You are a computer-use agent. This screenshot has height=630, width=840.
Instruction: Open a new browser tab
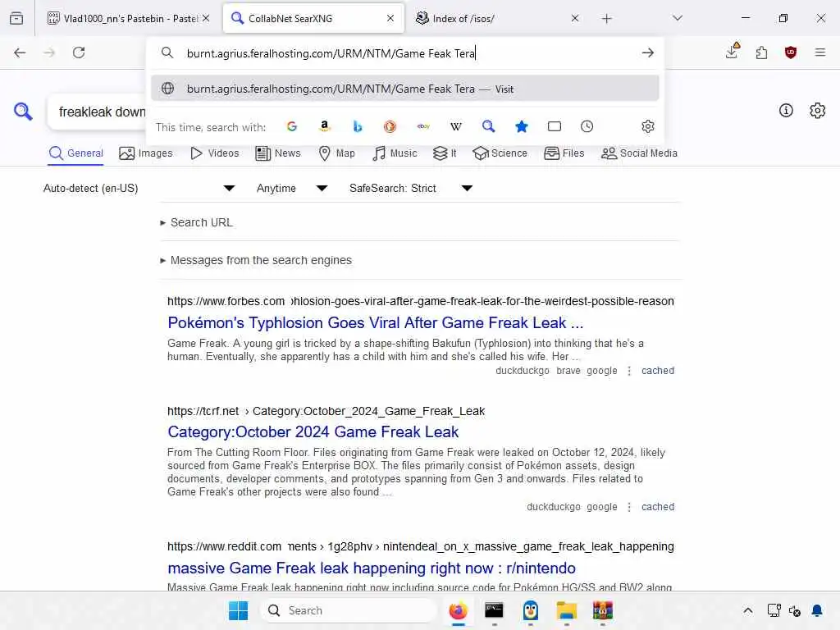606,19
